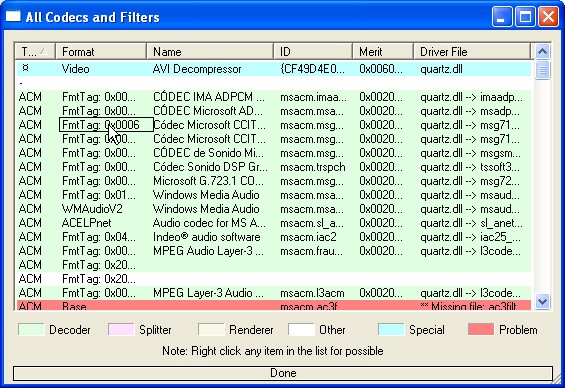Click the msacm.trspch ID cell
Image resolution: width=565 pixels, height=388 pixels.
[312, 167]
